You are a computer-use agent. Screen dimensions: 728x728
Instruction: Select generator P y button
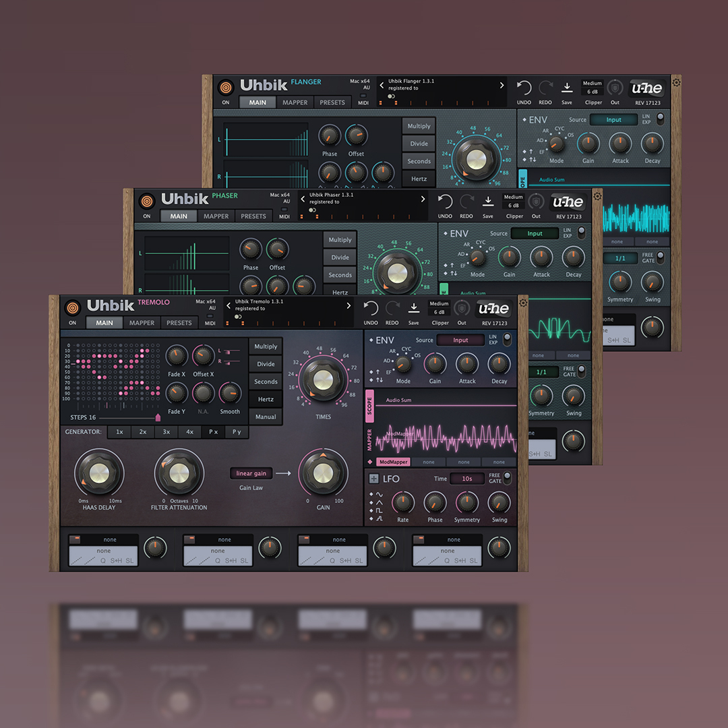pyautogui.click(x=237, y=432)
